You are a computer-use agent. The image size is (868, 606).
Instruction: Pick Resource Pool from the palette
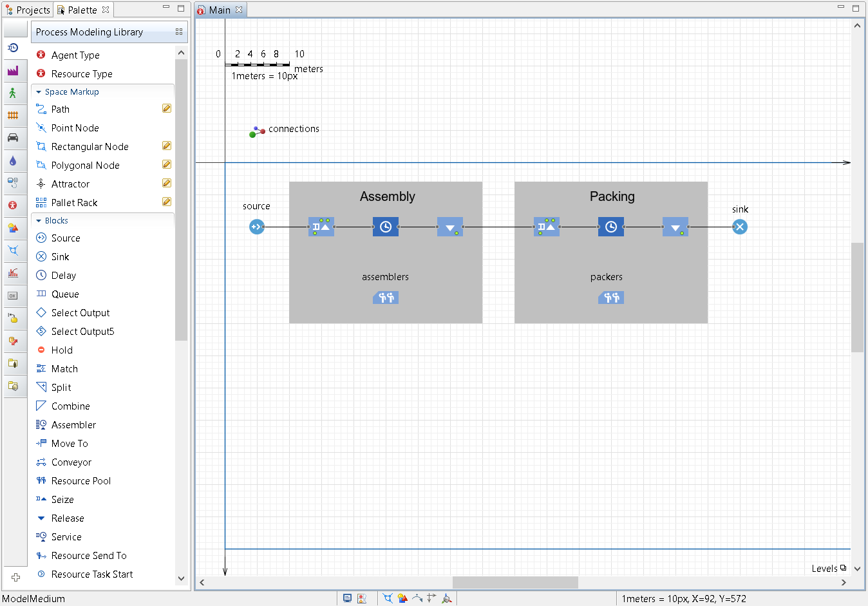[x=80, y=481]
